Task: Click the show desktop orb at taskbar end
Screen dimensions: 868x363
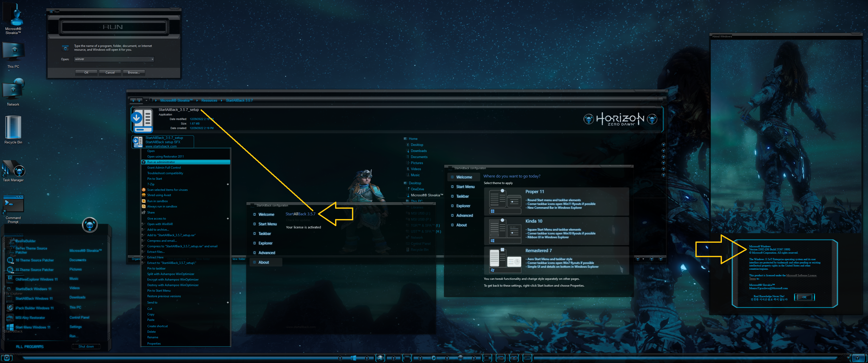Action: click(858, 358)
